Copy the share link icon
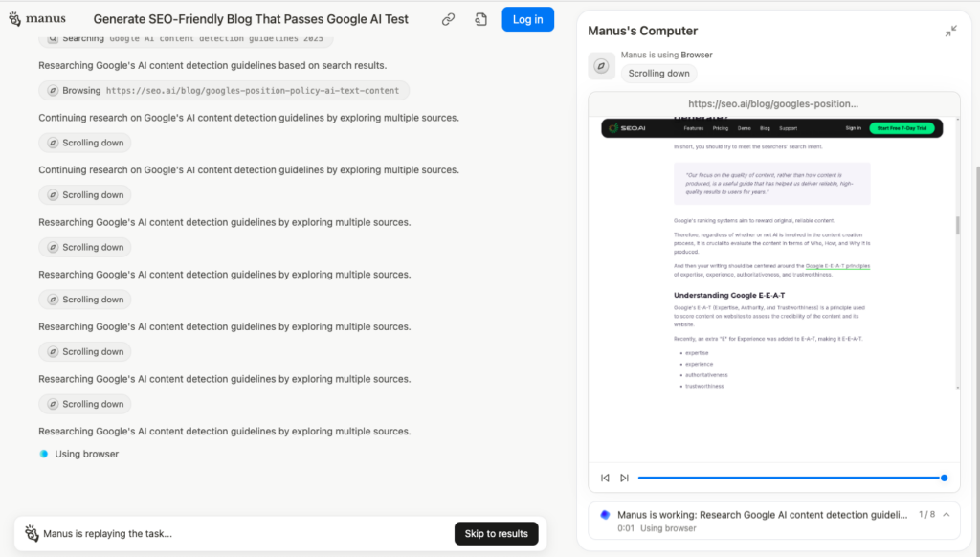This screenshot has width=980, height=557. (448, 19)
